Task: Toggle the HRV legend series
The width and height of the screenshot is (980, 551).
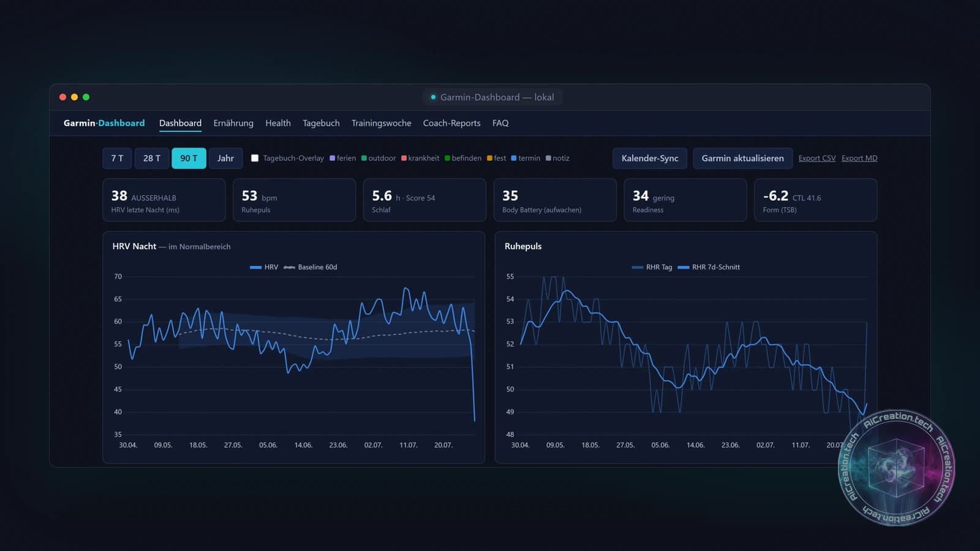Action: [x=264, y=267]
